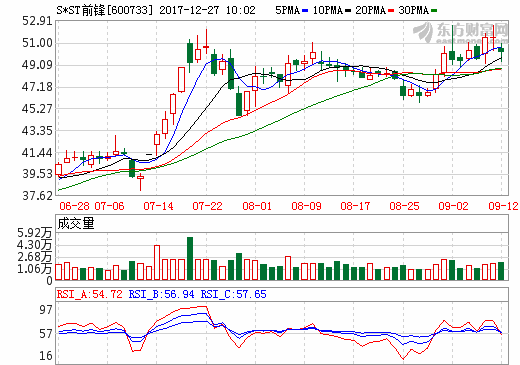
Task: Click the 16 RSI axis label
Action: coord(46,356)
